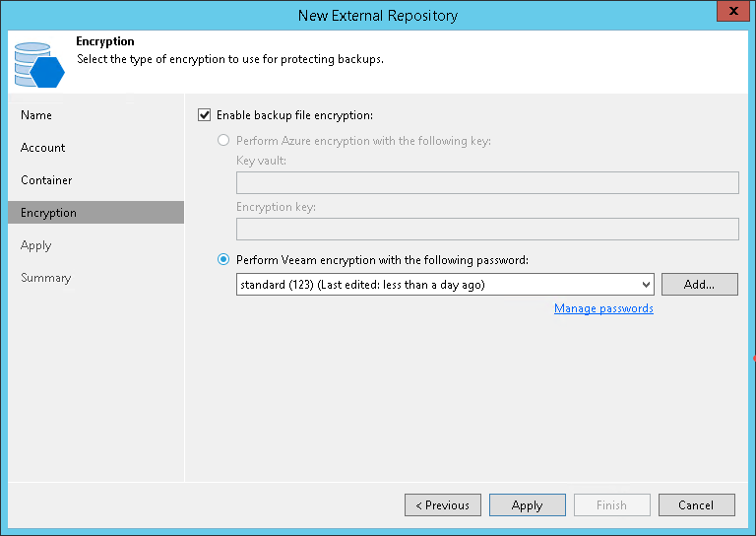
Task: Click the Finish button
Action: pos(611,505)
